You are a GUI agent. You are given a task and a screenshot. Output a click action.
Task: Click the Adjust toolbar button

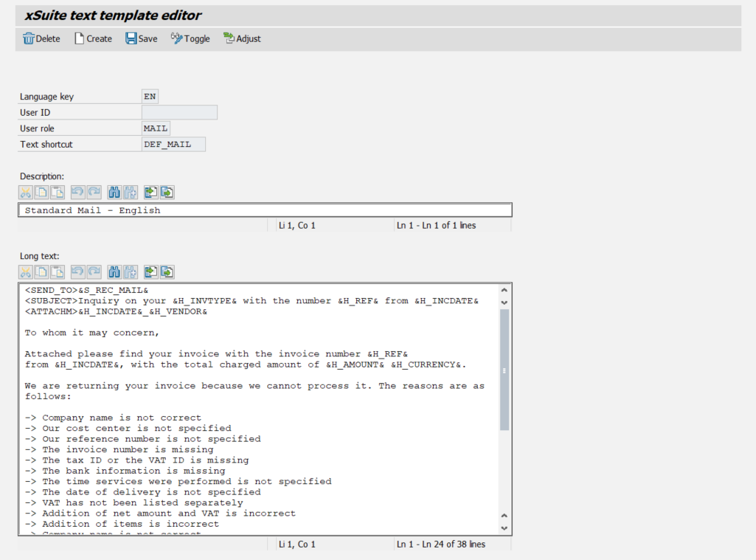[242, 38]
